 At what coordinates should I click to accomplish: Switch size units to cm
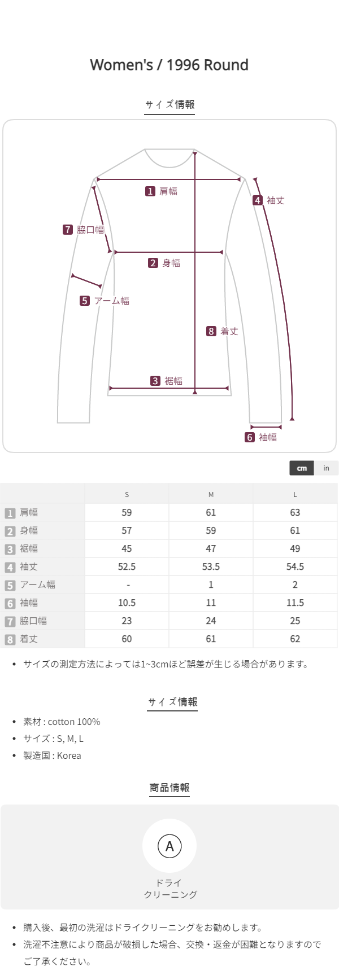[x=302, y=468]
